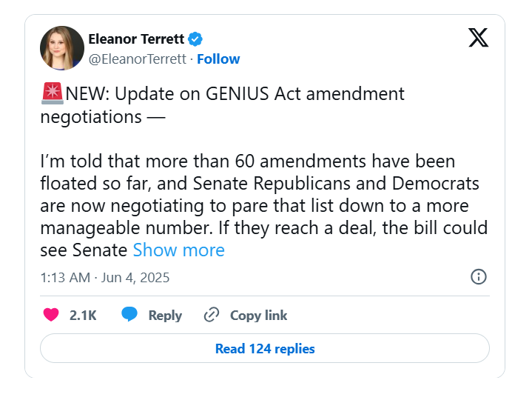Screen dimensions: 532x400
Task: Click the red siren emoji
Action: coord(53,93)
